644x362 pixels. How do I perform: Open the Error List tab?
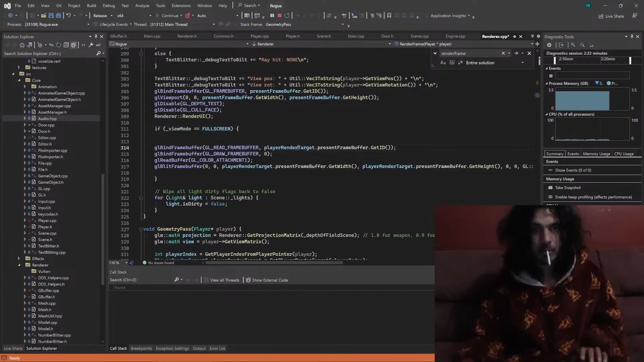(217, 349)
